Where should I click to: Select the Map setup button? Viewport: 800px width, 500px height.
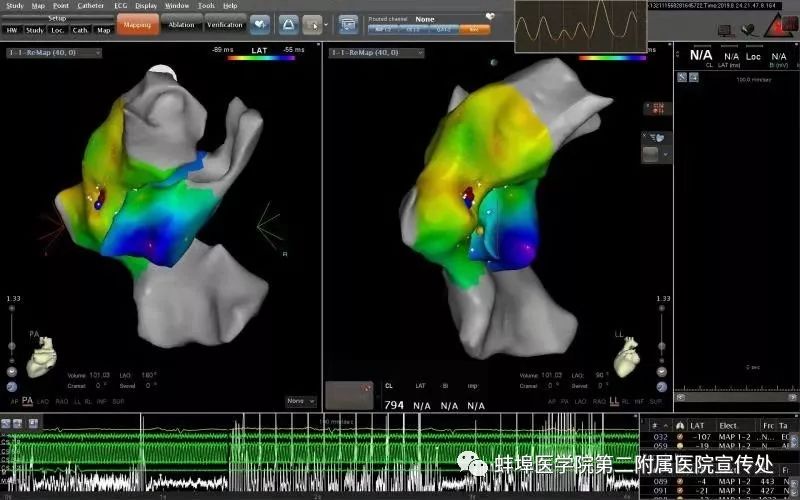(x=104, y=30)
